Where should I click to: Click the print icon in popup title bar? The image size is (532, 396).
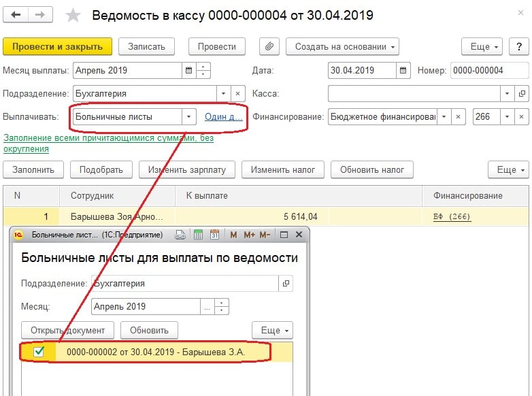180,235
